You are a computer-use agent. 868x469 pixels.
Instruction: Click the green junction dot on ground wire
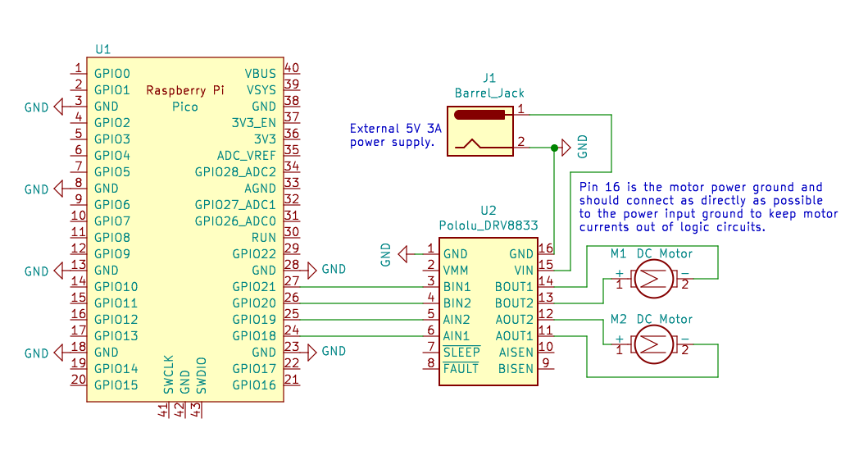pyautogui.click(x=554, y=148)
